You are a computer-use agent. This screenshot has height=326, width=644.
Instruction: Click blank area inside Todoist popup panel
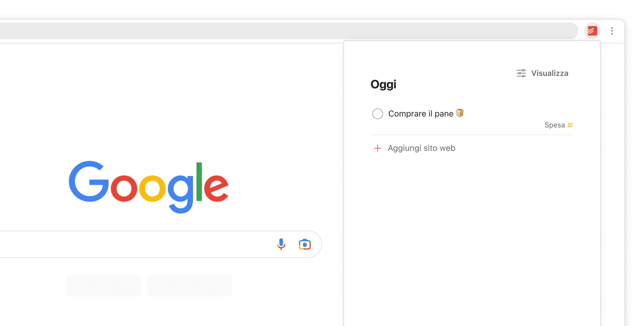(x=472, y=238)
